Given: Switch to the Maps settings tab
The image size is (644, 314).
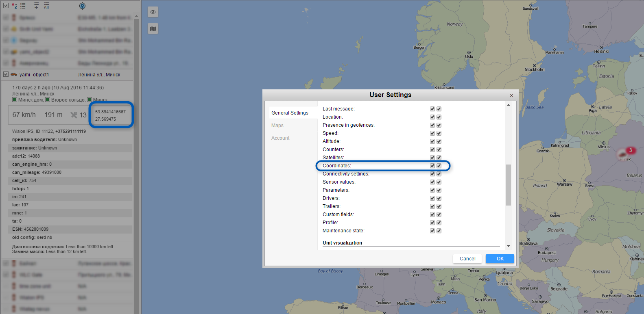Looking at the screenshot, I should [277, 126].
